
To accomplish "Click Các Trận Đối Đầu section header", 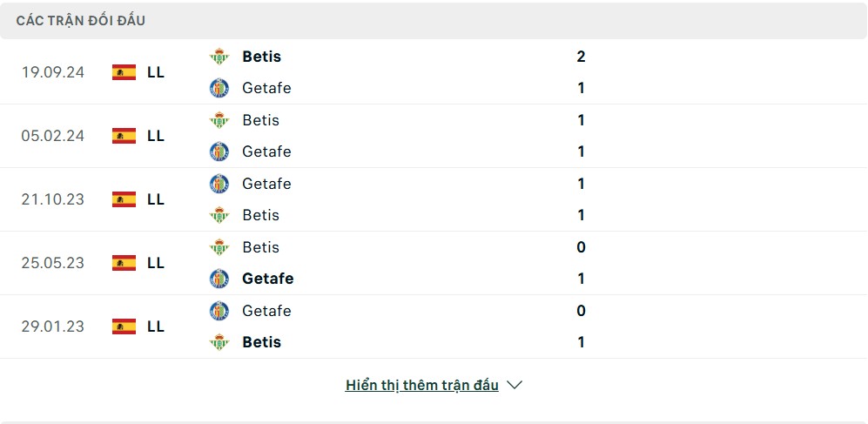I will [80, 20].
